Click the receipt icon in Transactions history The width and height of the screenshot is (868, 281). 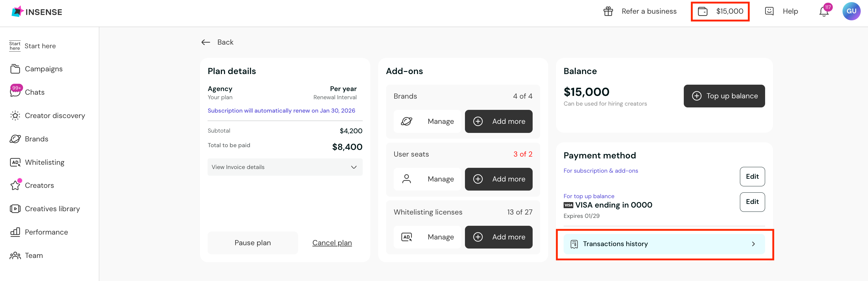coord(574,244)
